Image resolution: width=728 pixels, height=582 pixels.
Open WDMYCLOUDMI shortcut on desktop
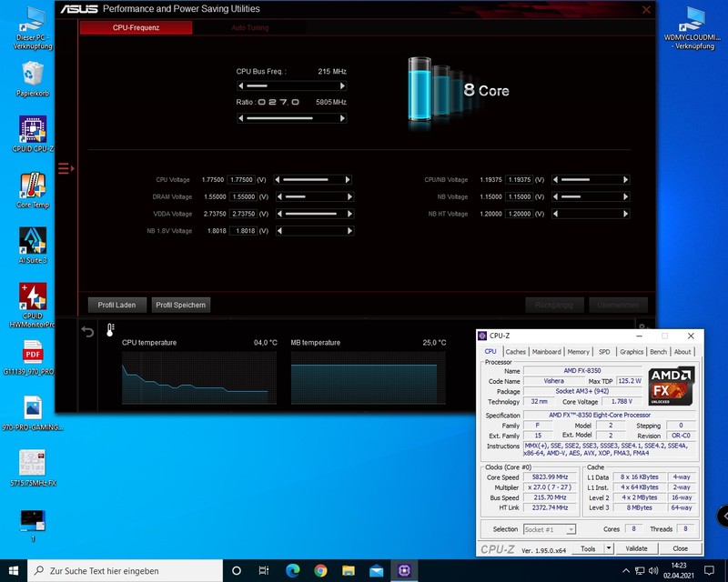coord(692,28)
